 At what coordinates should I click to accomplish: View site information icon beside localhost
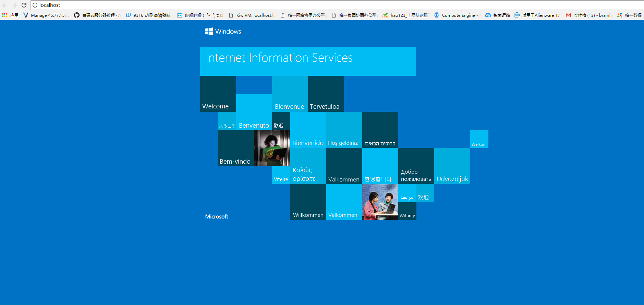coord(35,5)
